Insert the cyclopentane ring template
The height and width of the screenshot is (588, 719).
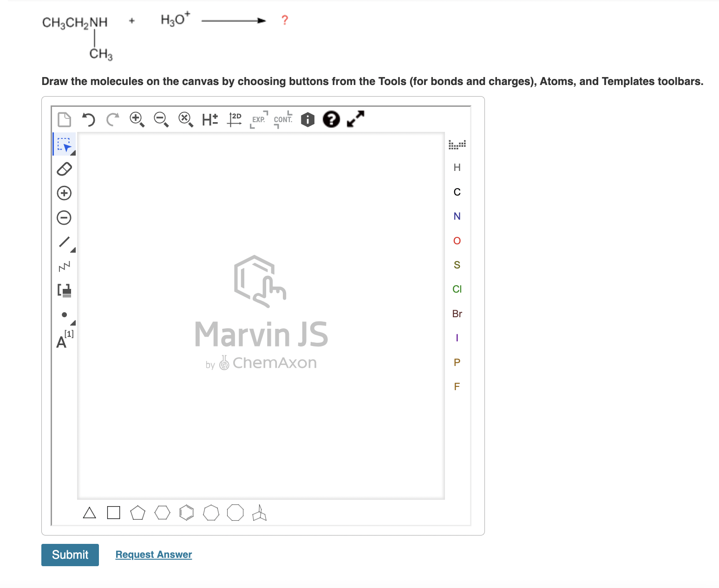138,513
